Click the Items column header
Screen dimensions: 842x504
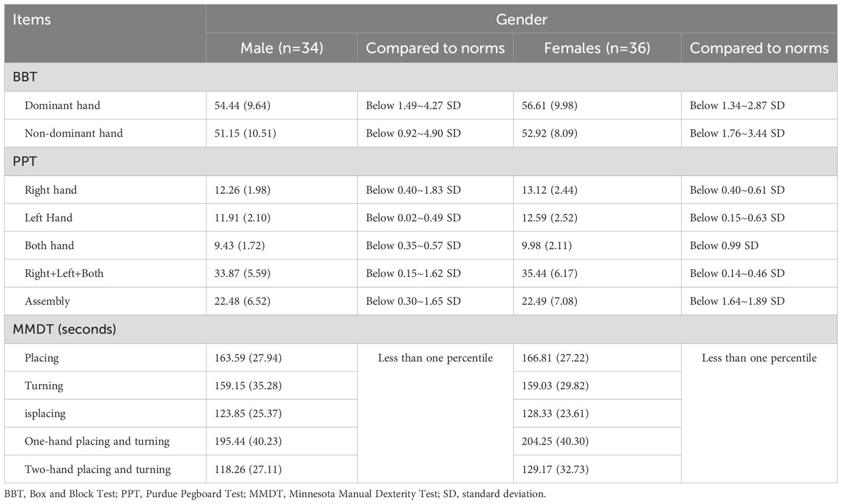(105, 33)
